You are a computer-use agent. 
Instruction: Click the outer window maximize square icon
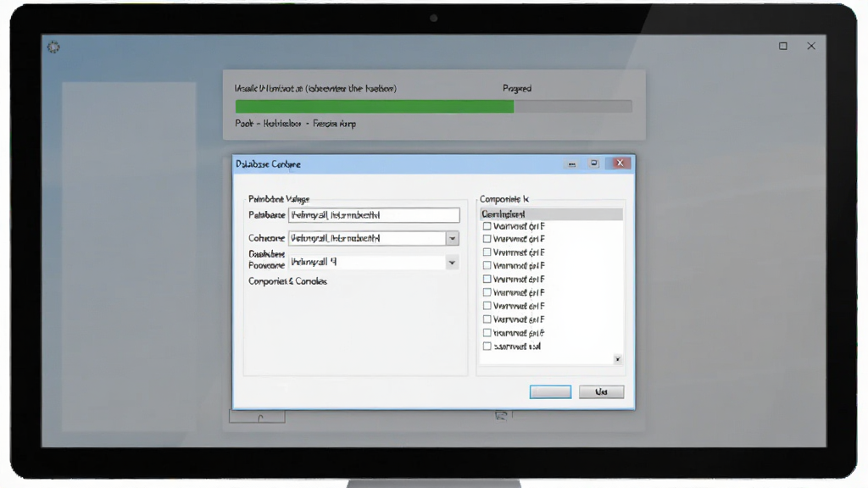782,46
